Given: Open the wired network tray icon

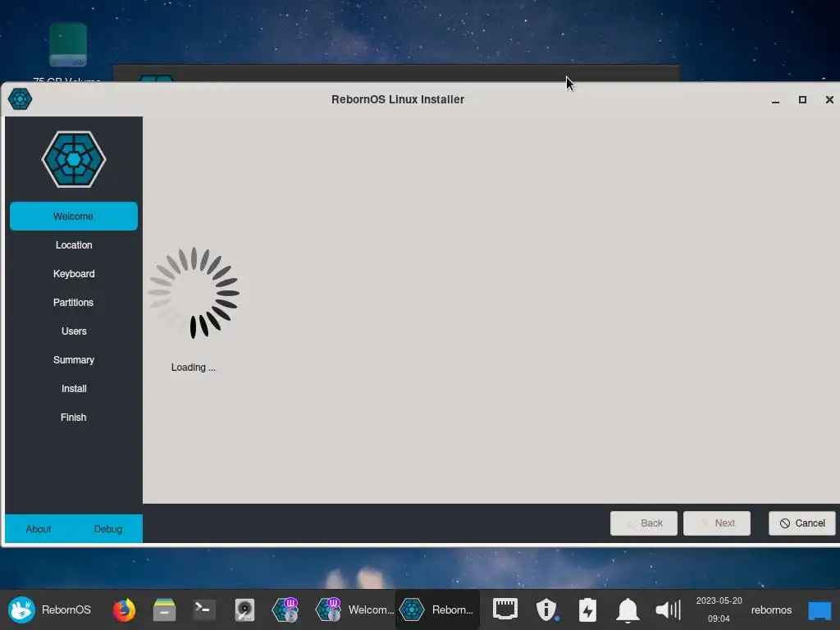Looking at the screenshot, I should (505, 609).
